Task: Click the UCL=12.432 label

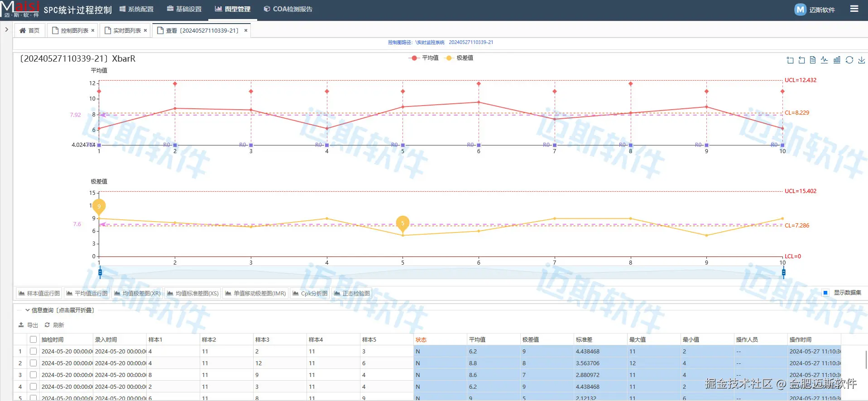Action: (801, 80)
